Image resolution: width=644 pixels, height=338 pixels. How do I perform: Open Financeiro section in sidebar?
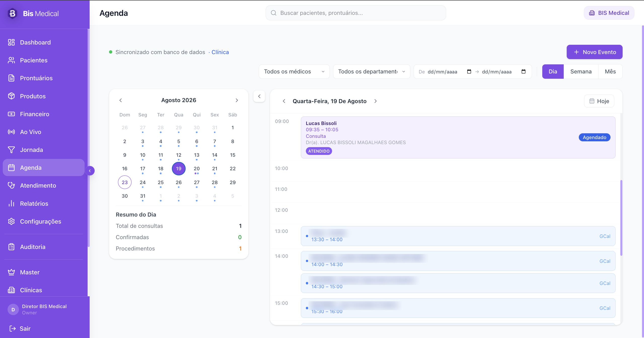[44, 114]
